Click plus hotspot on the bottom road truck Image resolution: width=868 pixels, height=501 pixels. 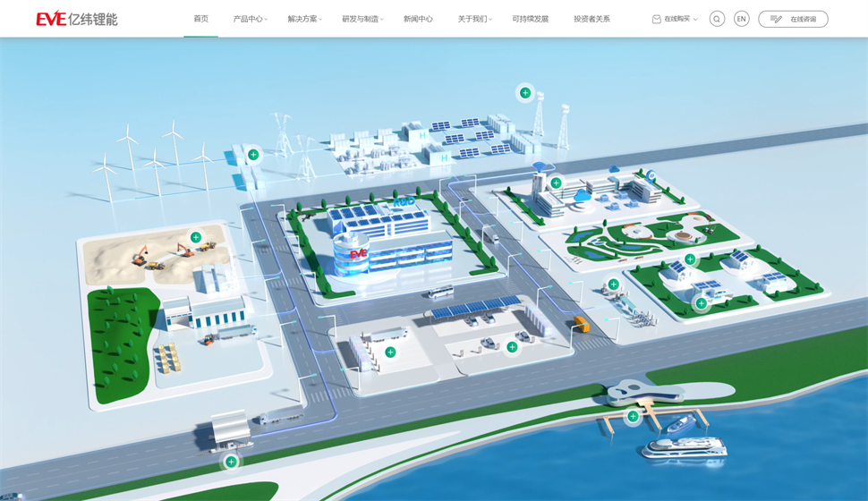[231, 462]
